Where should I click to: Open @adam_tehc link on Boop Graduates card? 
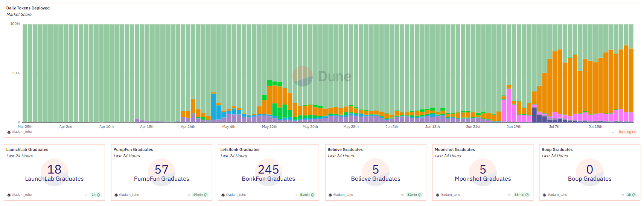[x=557, y=195]
